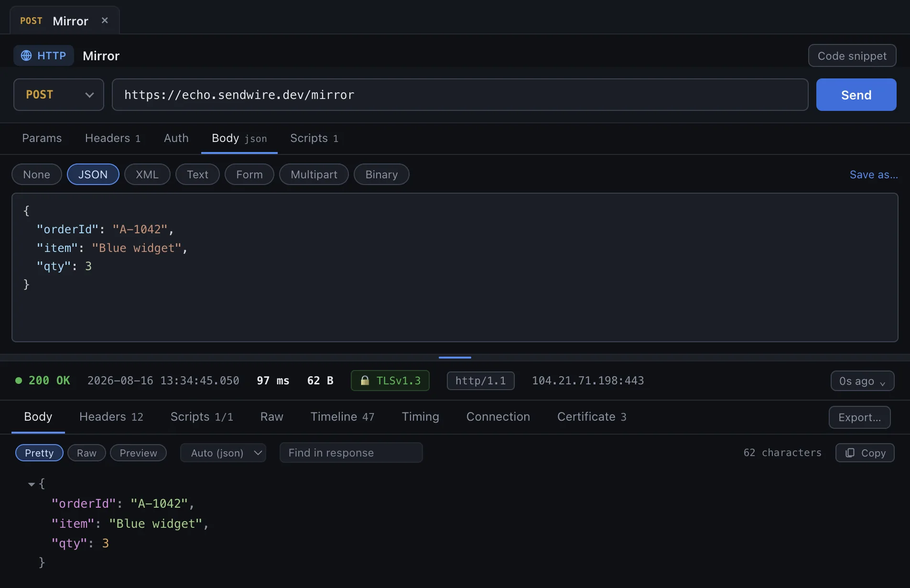The image size is (910, 588).
Task: Open the POST method dropdown
Action: coord(59,95)
